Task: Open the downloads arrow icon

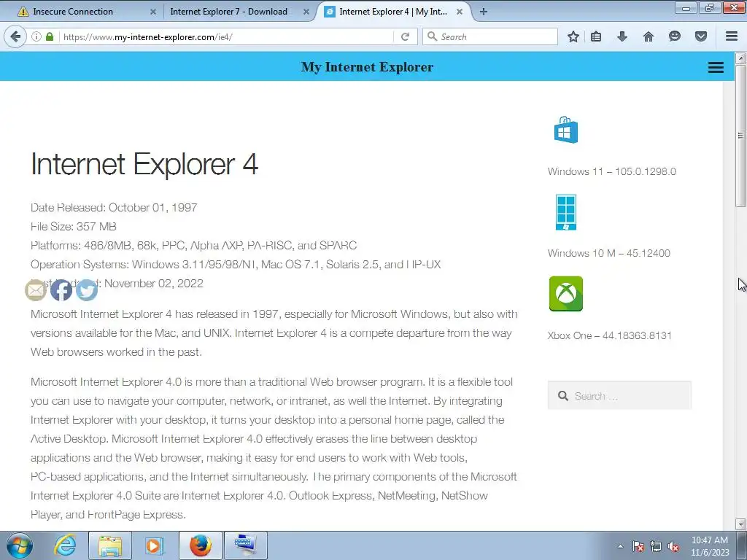Action: click(622, 36)
